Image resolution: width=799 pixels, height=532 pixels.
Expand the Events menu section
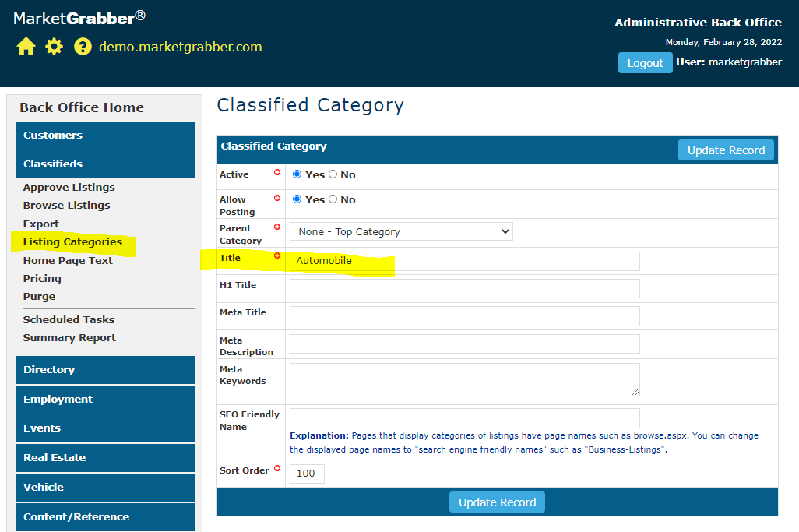(105, 428)
